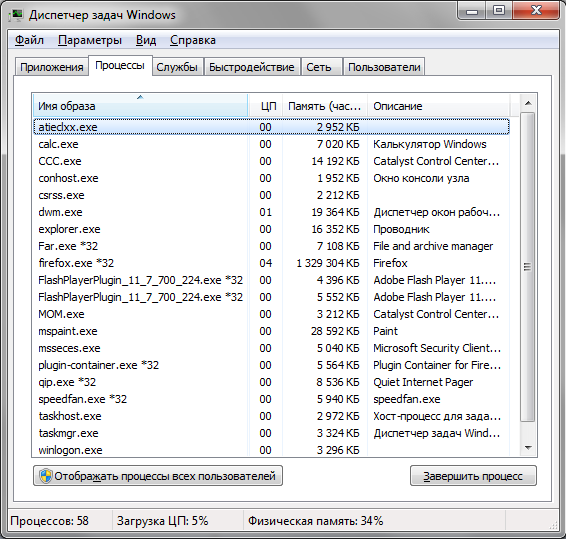Click Завершить процесс button

(x=473, y=476)
